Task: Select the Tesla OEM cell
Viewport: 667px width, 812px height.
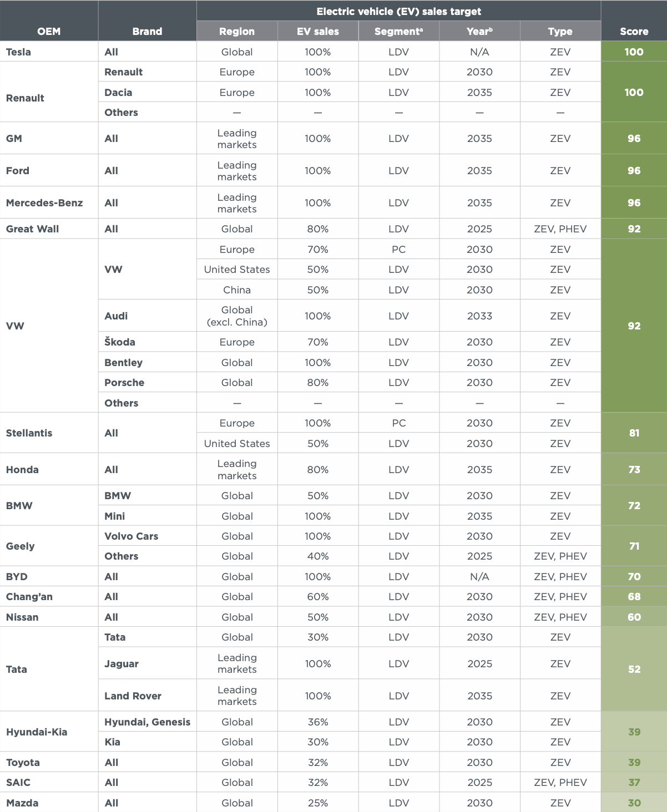Action: (19, 52)
